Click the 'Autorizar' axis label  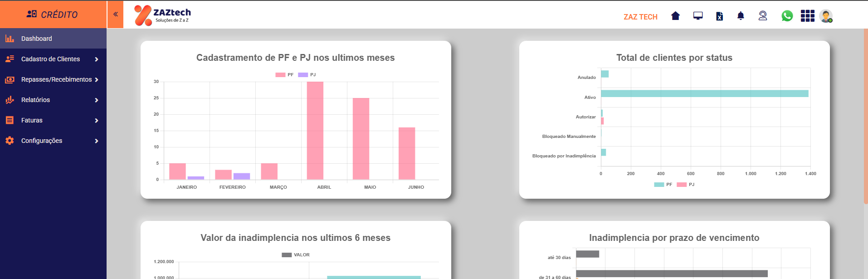(x=585, y=117)
